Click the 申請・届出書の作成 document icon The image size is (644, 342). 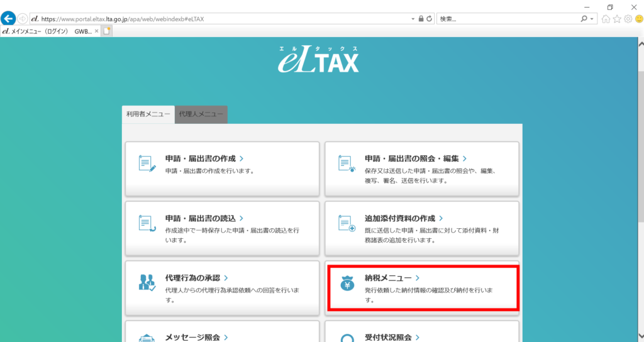[147, 163]
